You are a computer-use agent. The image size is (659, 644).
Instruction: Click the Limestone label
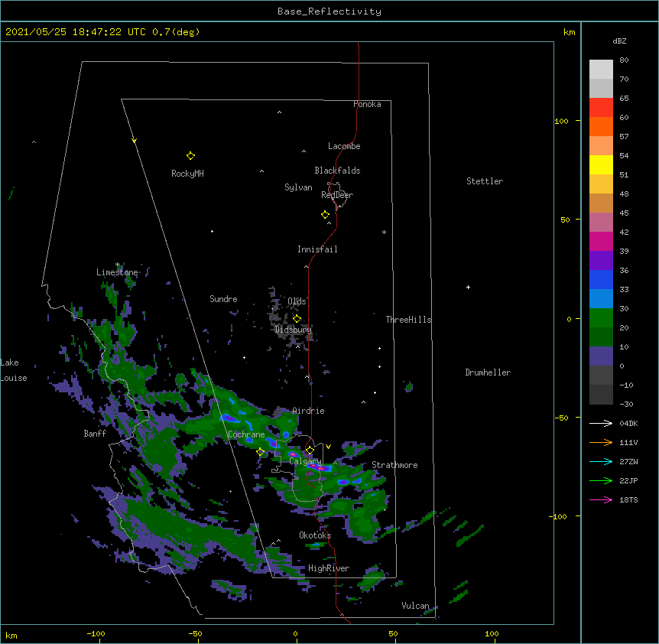117,272
